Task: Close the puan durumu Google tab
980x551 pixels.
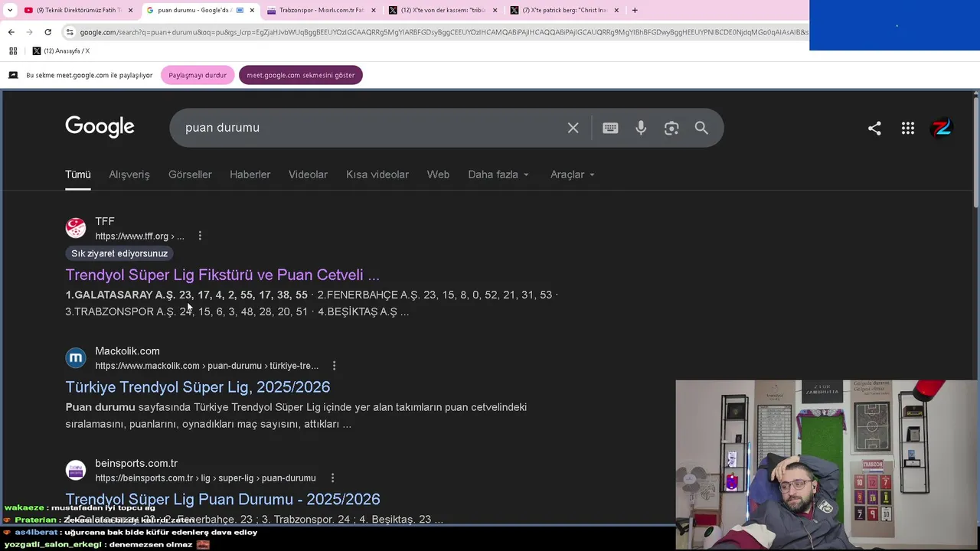Action: coord(252,10)
